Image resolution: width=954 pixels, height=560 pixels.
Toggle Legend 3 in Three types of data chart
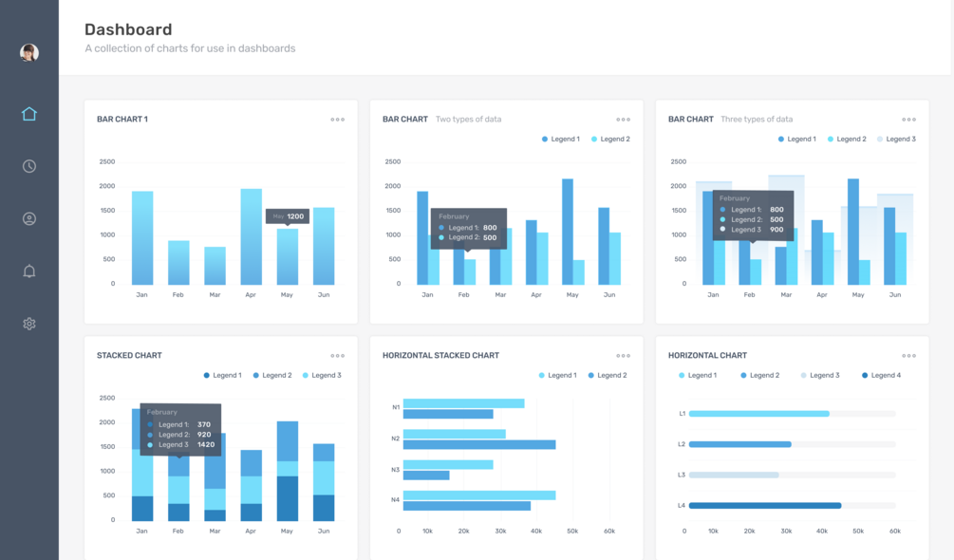[x=896, y=140]
